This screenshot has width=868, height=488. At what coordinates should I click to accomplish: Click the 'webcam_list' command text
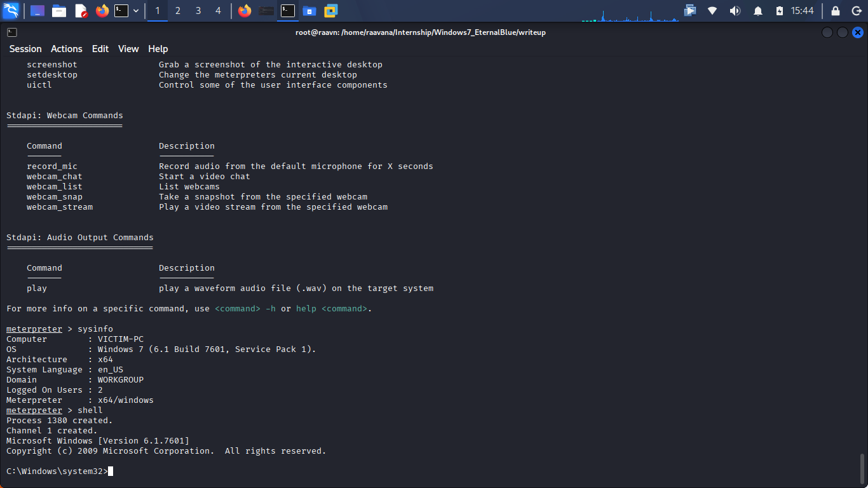coord(55,187)
